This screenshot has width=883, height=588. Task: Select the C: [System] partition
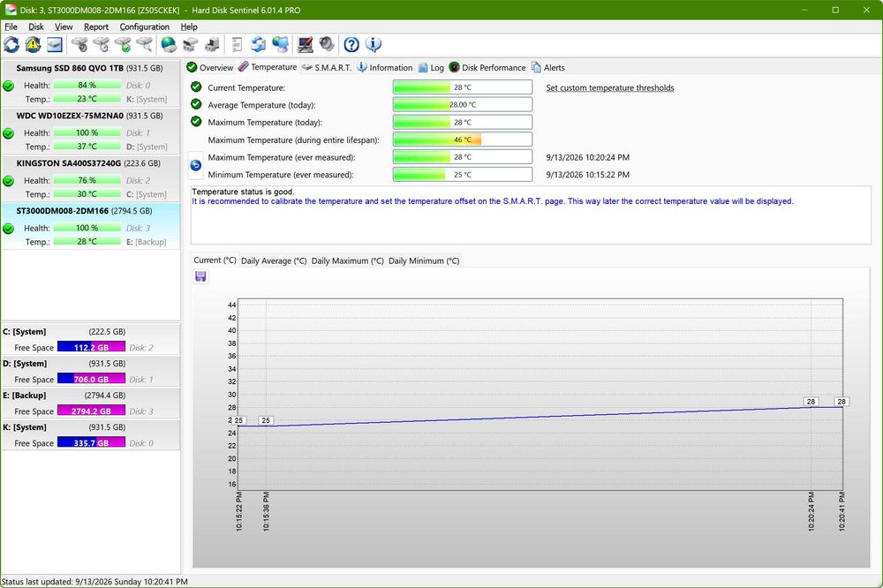(x=90, y=339)
